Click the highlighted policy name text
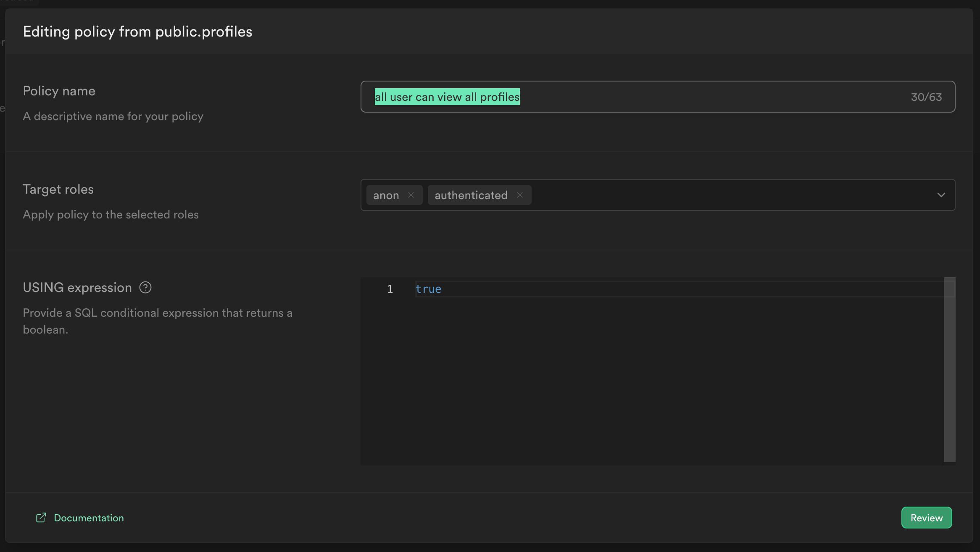 [x=447, y=97]
